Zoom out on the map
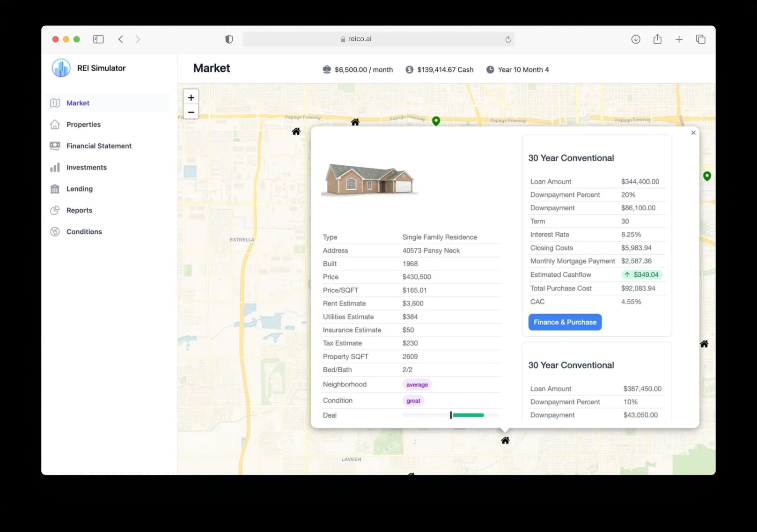The width and height of the screenshot is (757, 532). pyautogui.click(x=191, y=112)
